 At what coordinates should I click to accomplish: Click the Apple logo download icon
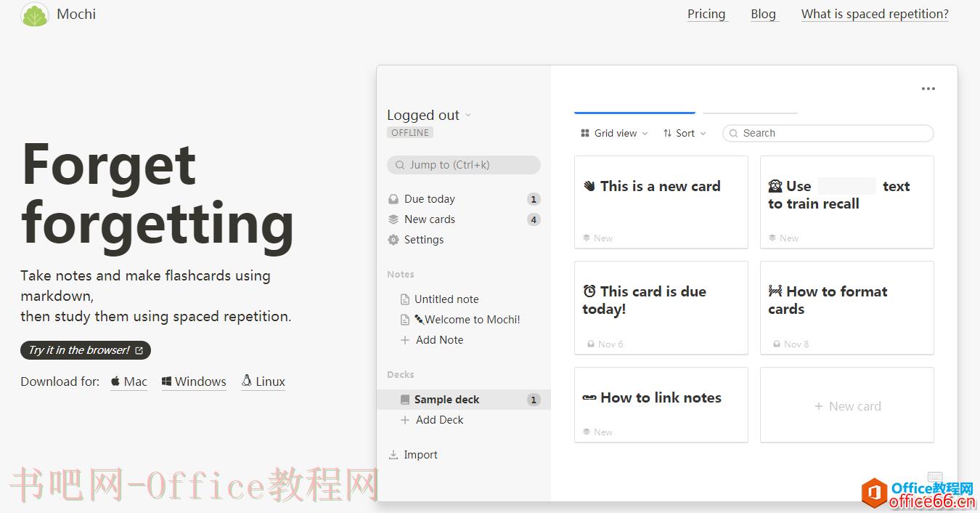pos(115,381)
